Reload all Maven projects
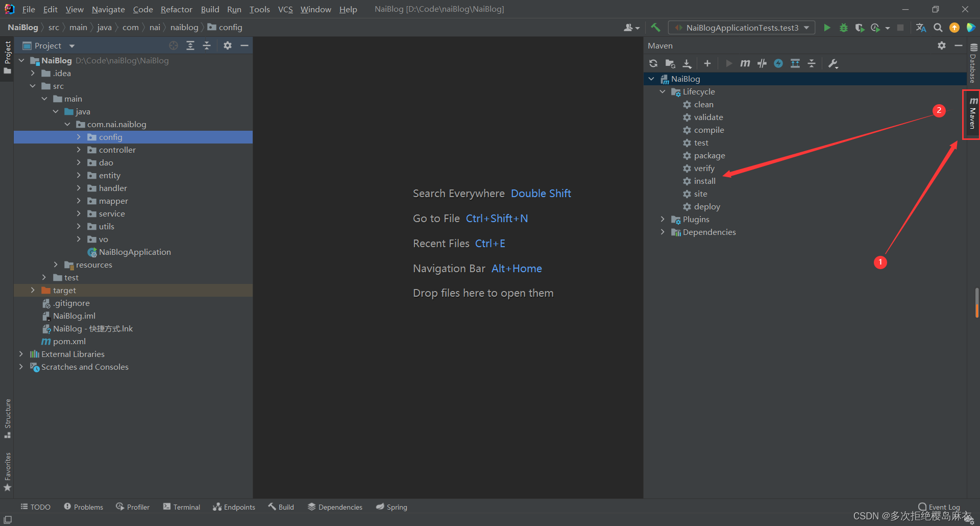 pos(653,63)
